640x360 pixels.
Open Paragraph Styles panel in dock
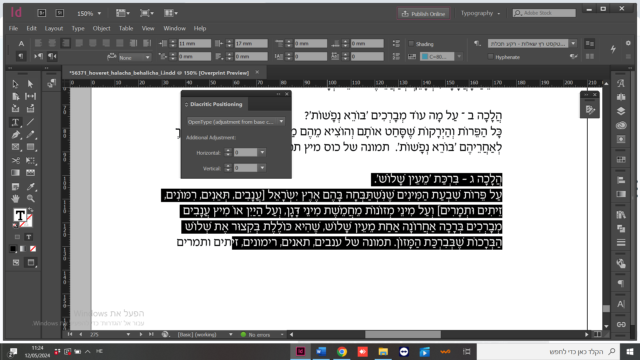(x=621, y=283)
